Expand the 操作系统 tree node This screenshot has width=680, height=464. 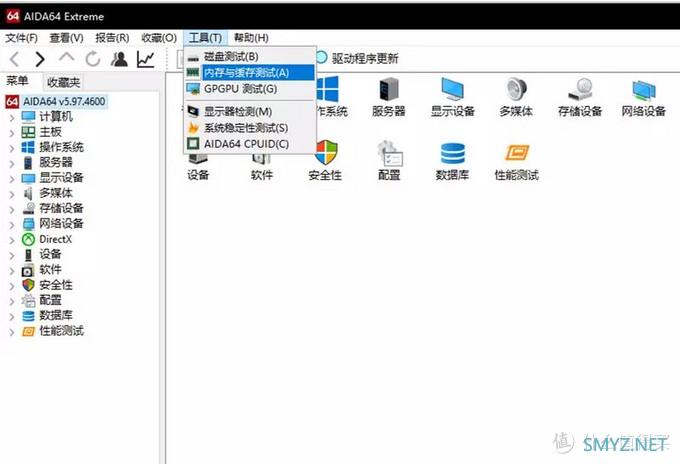click(12, 148)
